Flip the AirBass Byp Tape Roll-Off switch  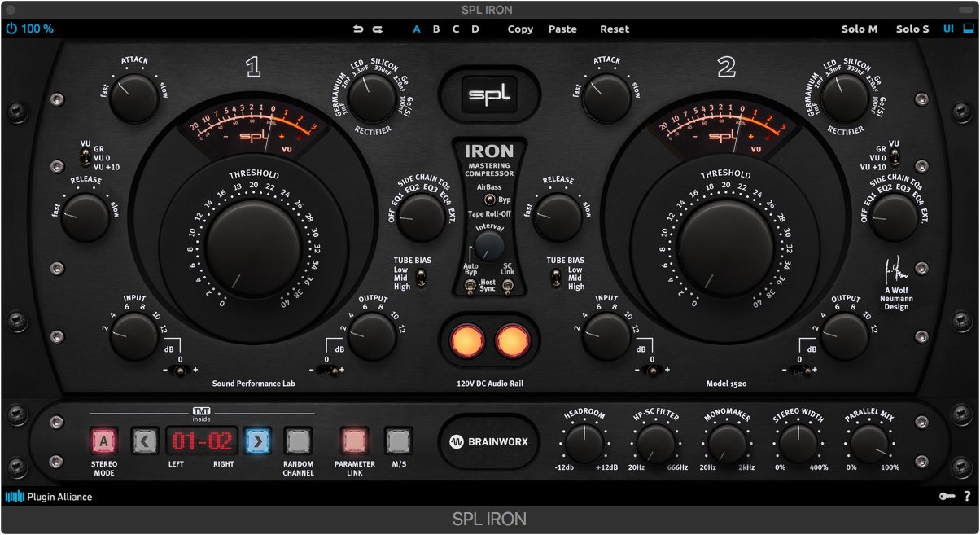(489, 200)
